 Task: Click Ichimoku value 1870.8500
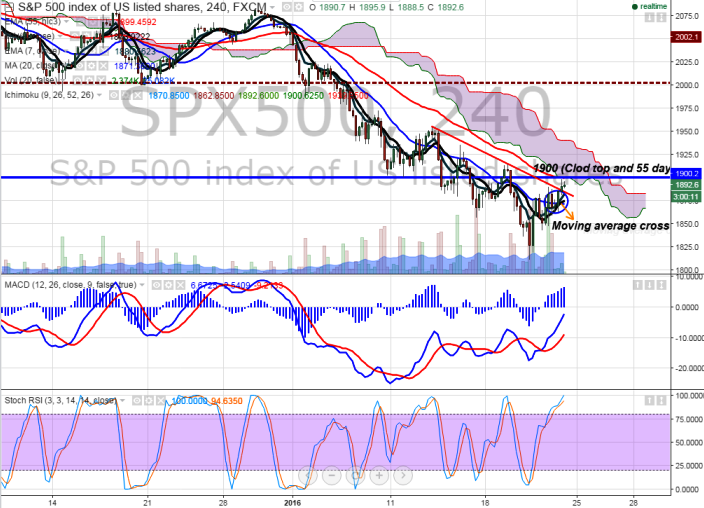coord(168,96)
